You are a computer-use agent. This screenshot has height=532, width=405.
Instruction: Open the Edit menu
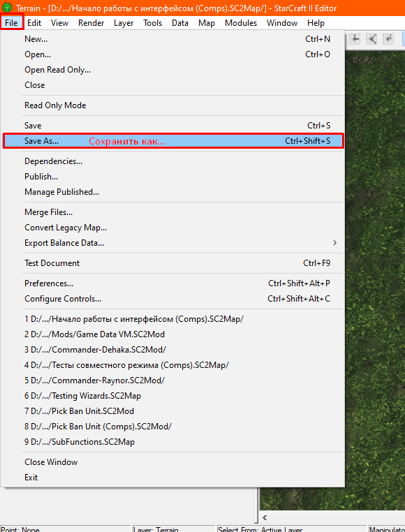[34, 23]
